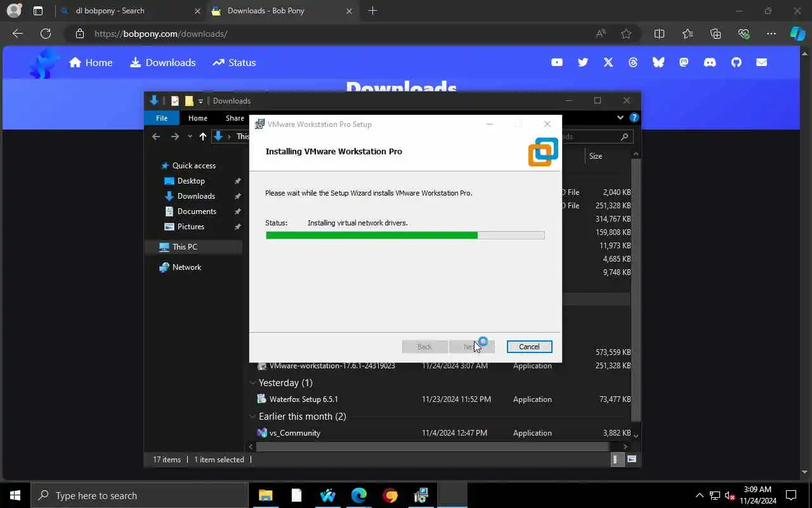Open Edge split screen button

659,34
